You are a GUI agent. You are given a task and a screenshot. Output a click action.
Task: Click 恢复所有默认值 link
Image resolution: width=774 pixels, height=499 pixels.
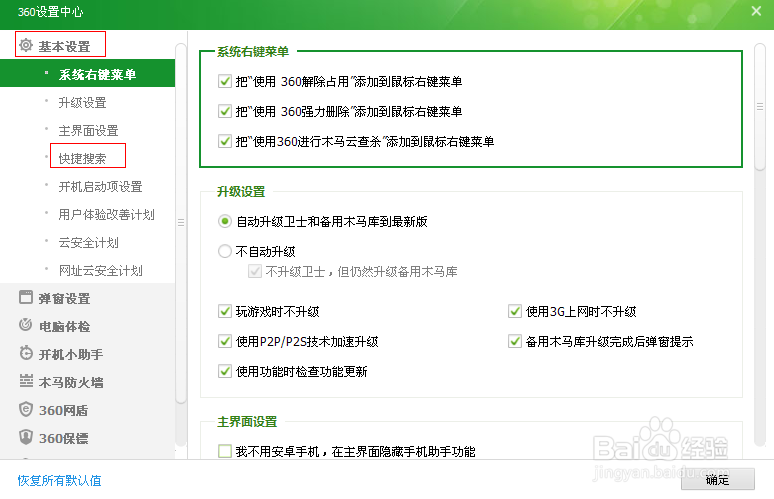(60, 480)
